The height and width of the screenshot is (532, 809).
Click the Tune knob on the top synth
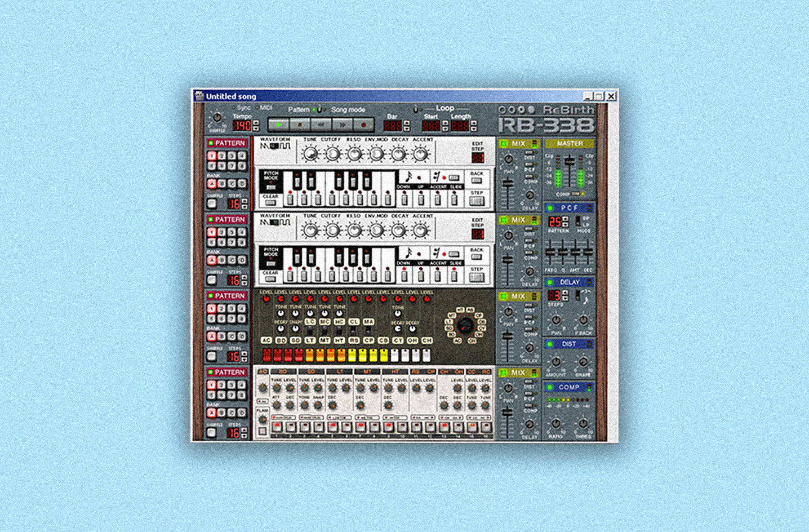click(x=310, y=154)
